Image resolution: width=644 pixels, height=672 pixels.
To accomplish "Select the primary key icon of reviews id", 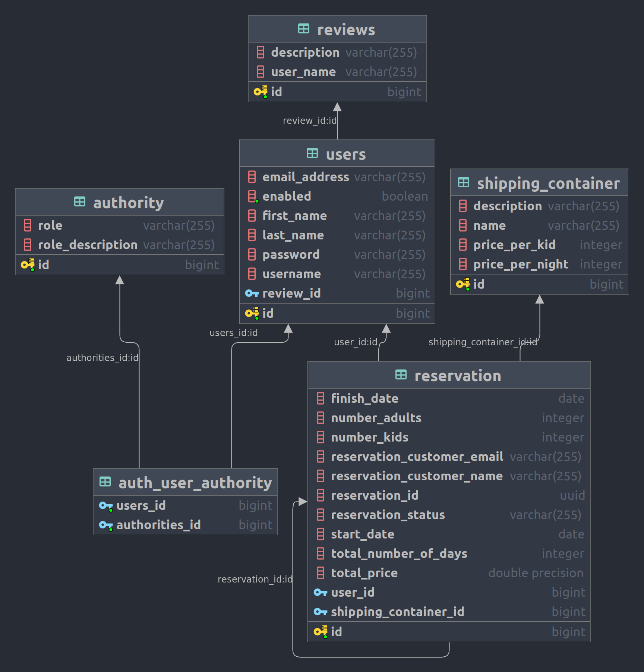I will click(x=261, y=92).
